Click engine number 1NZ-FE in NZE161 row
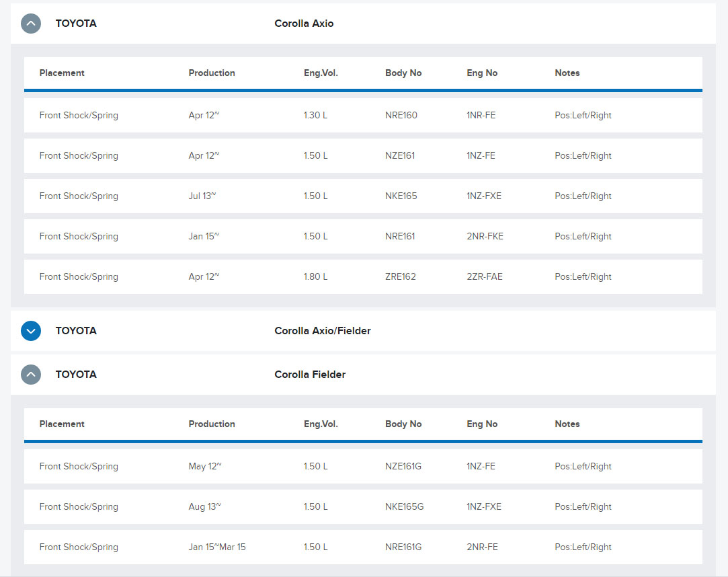Viewport: 728px width, 577px height. (x=481, y=155)
